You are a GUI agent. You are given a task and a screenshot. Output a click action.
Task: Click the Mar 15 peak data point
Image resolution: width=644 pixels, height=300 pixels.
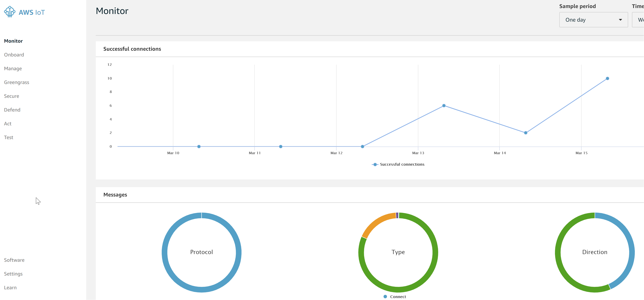607,79
